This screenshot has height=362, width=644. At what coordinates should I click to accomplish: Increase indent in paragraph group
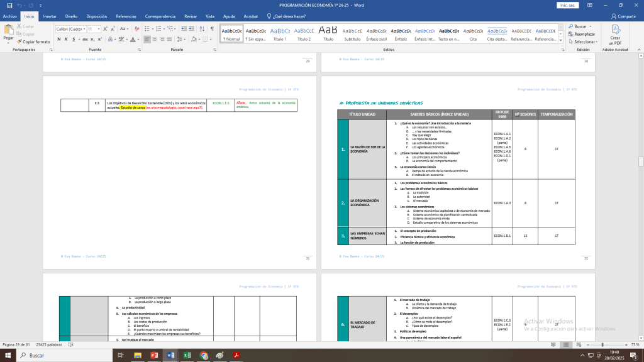click(191, 28)
